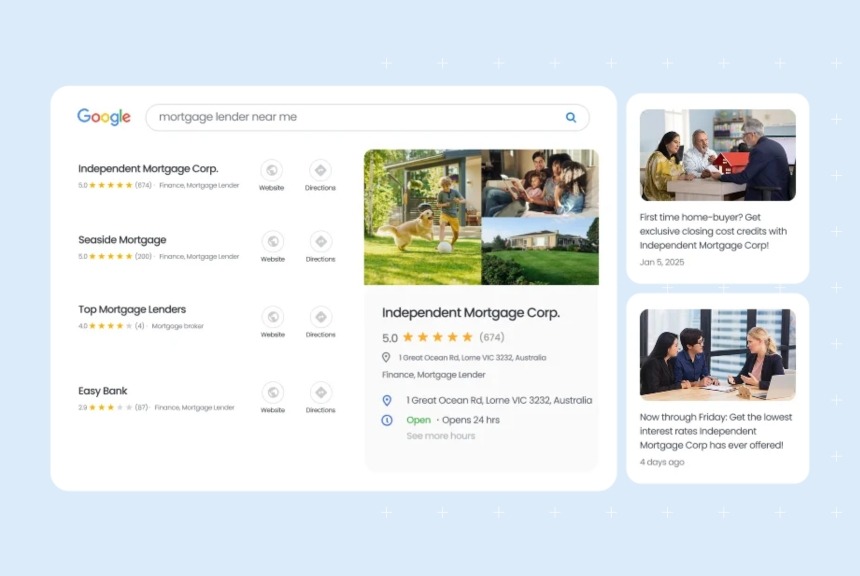This screenshot has width=860, height=576.
Task: Select the Seaside Mortgage listing title
Action: (x=122, y=240)
